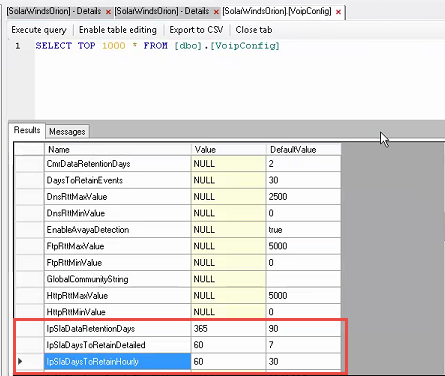The width and height of the screenshot is (445, 376).
Task: Enable table editing
Action: [118, 30]
